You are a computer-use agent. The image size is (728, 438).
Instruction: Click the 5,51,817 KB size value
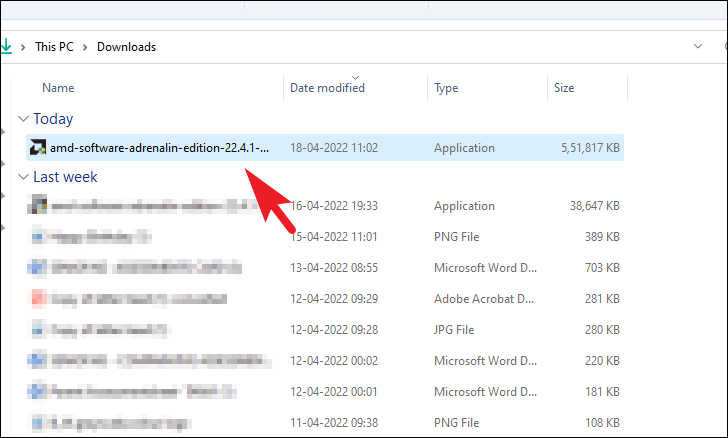[590, 148]
